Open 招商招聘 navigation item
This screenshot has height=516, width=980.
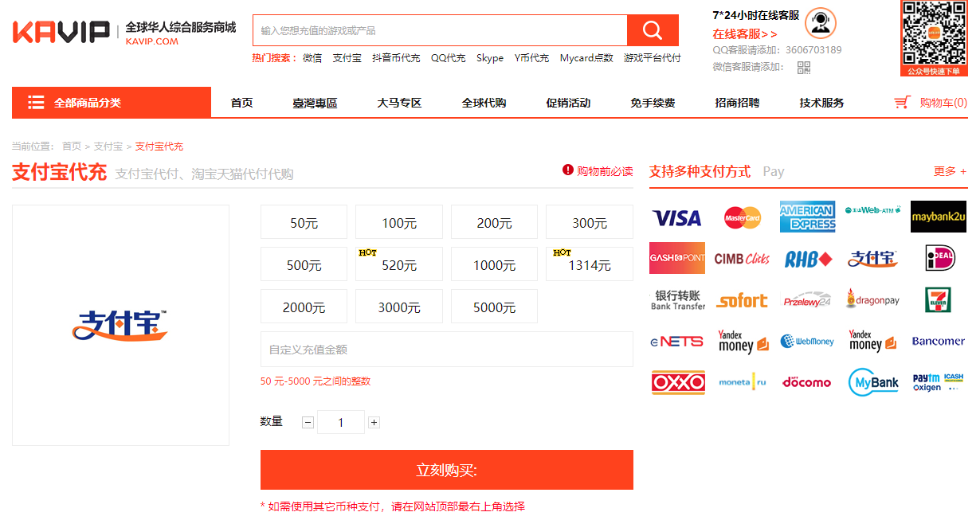click(x=737, y=103)
